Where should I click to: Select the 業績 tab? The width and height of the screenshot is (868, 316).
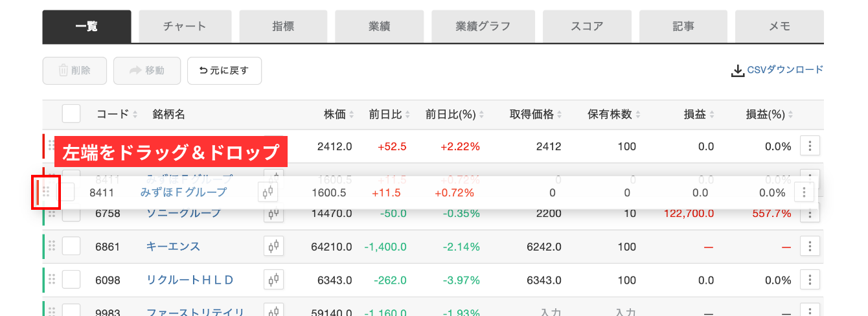pos(380,27)
